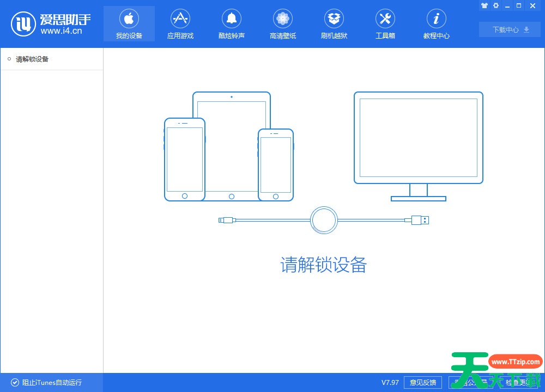Click the 检查更新 check update button

[518, 383]
